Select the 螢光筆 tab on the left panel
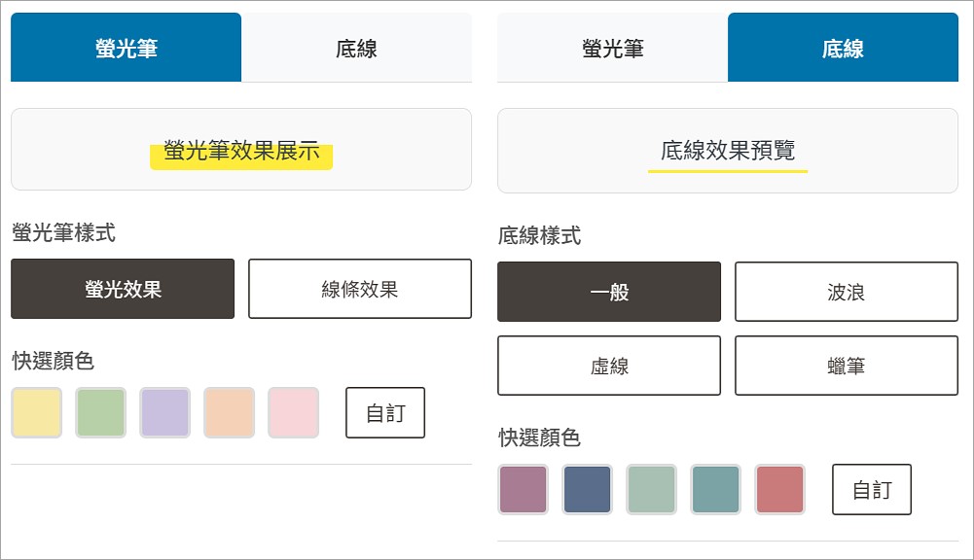This screenshot has height=560, width=974. (x=126, y=47)
